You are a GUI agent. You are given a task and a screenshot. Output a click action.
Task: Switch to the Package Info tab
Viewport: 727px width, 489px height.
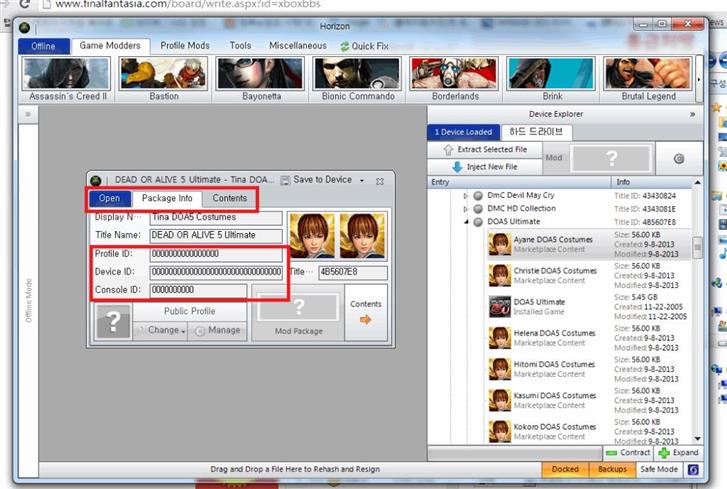[x=167, y=198]
